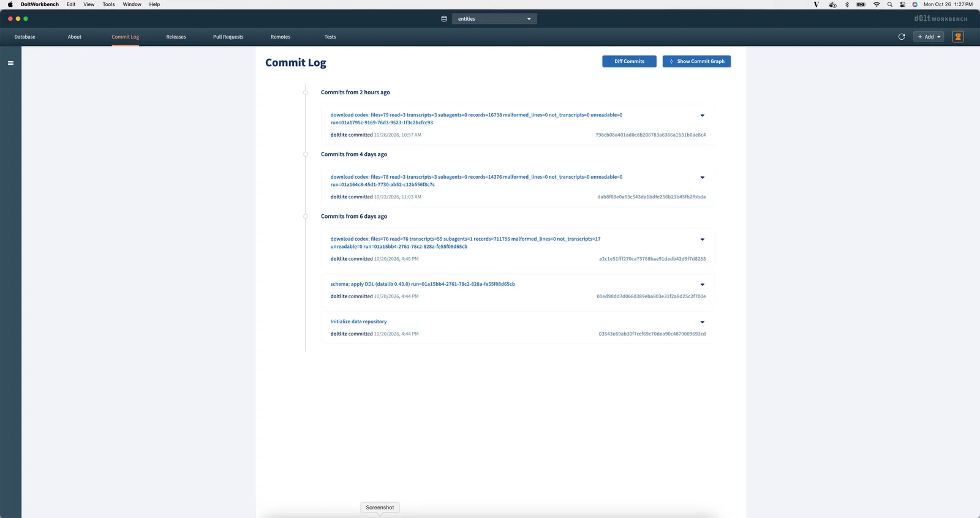Click commit hash 798cb08a401ad0c8b206783a6366a1631b0ae8c4
This screenshot has height=518, width=980.
pos(650,135)
